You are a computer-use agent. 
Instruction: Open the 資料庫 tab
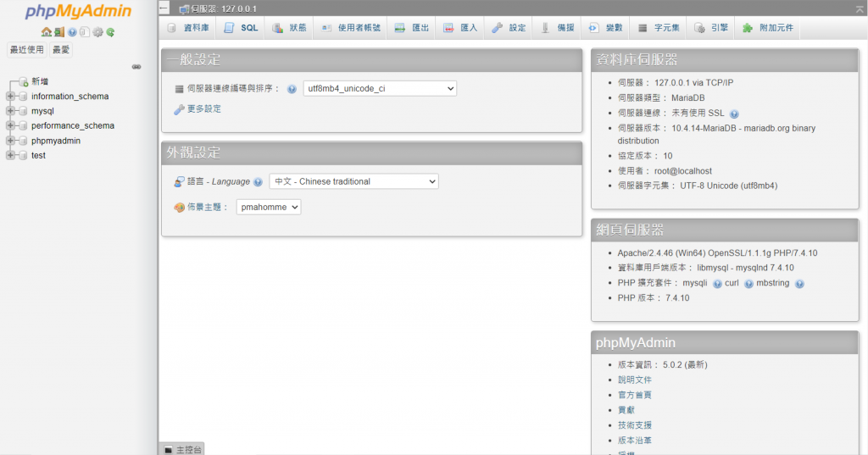pyautogui.click(x=188, y=28)
